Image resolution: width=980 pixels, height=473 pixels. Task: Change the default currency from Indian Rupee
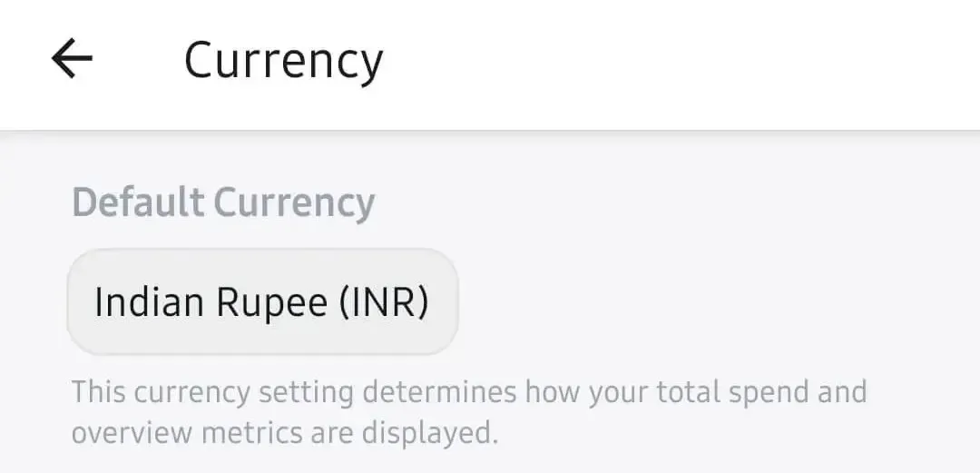262,302
